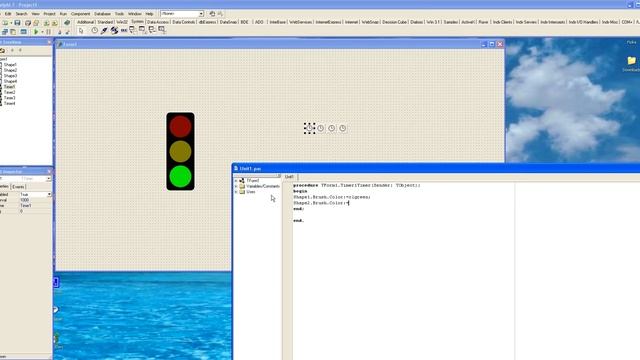Select the DdeClientConv component in palette
This screenshot has width=640, height=360.
click(133, 30)
